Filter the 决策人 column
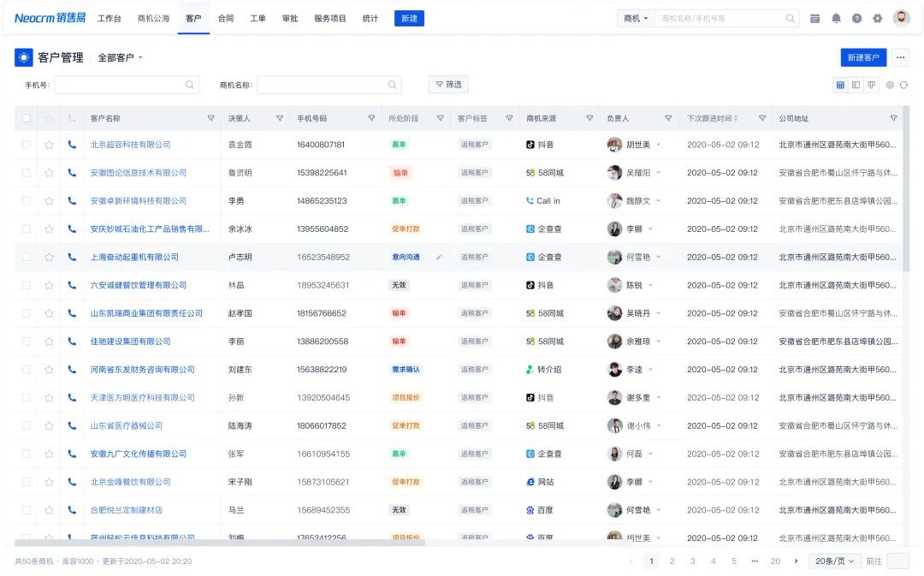Image resolution: width=924 pixels, height=576 pixels. pos(280,118)
